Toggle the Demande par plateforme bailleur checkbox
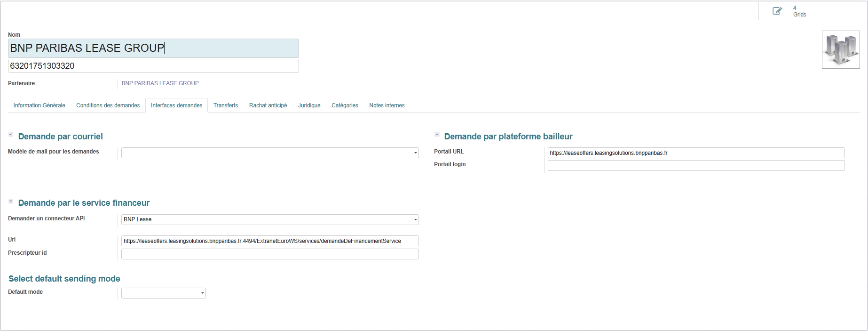868x331 pixels. tap(437, 135)
